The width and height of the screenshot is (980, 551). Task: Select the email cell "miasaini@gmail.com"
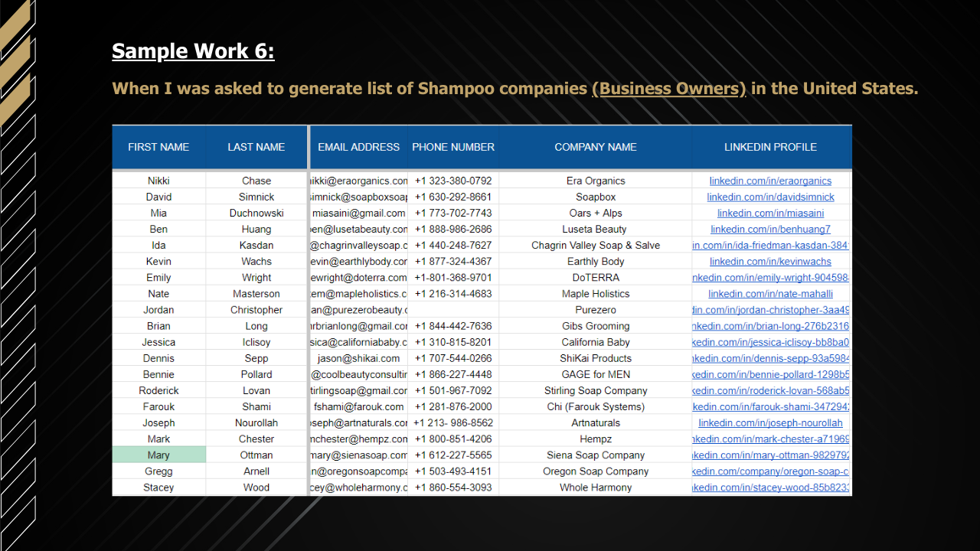[x=359, y=214]
